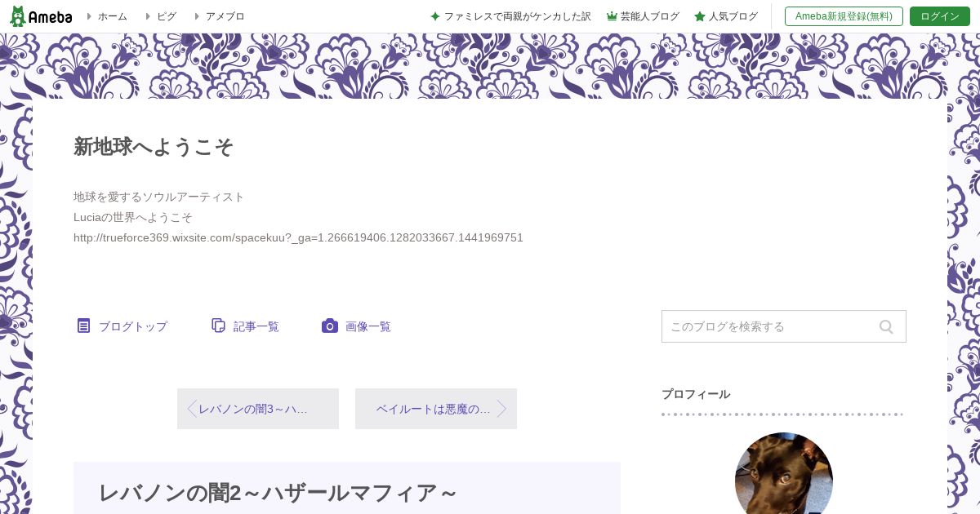Click the text Luciaの世界へようこそ
The height and width of the screenshot is (514, 980).
(x=133, y=217)
